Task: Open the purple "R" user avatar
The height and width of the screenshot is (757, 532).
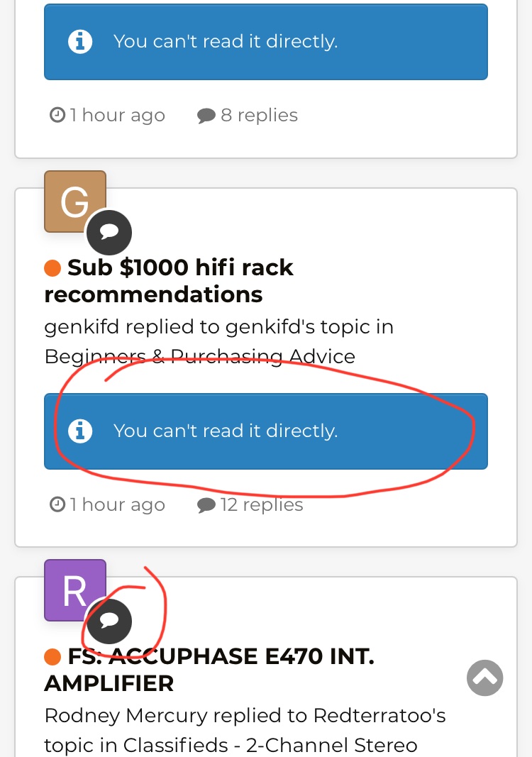Action: click(74, 590)
